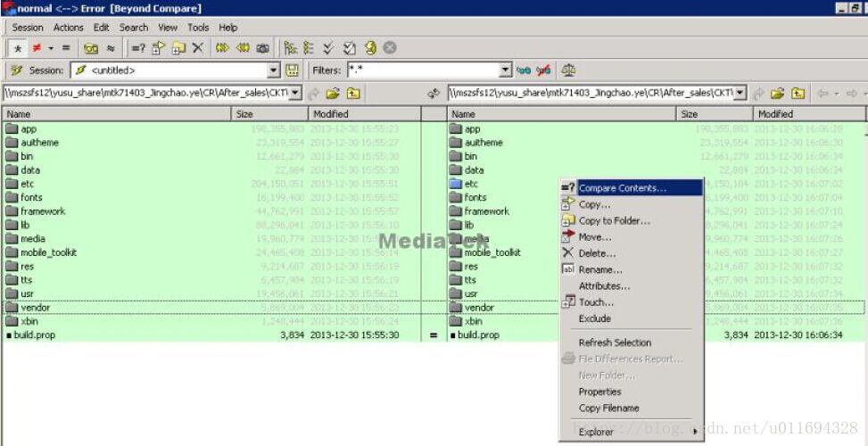Click the right pane Up One Level icon

coord(798,94)
